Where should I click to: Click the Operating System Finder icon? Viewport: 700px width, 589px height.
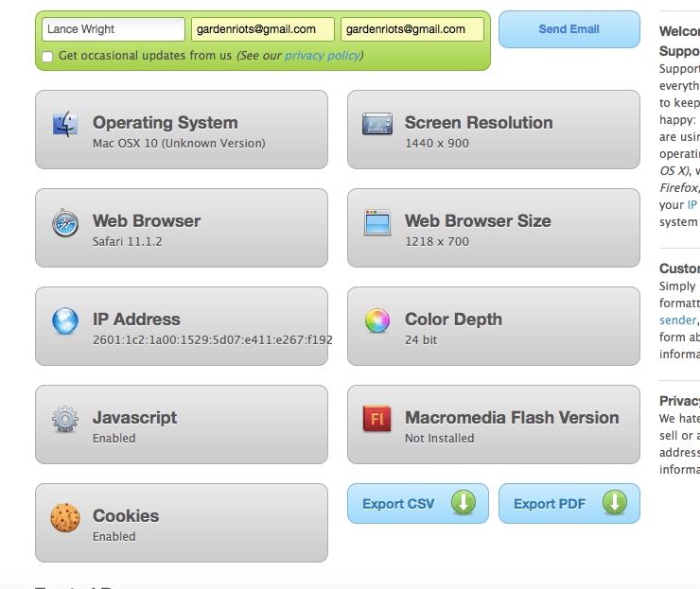(65, 125)
